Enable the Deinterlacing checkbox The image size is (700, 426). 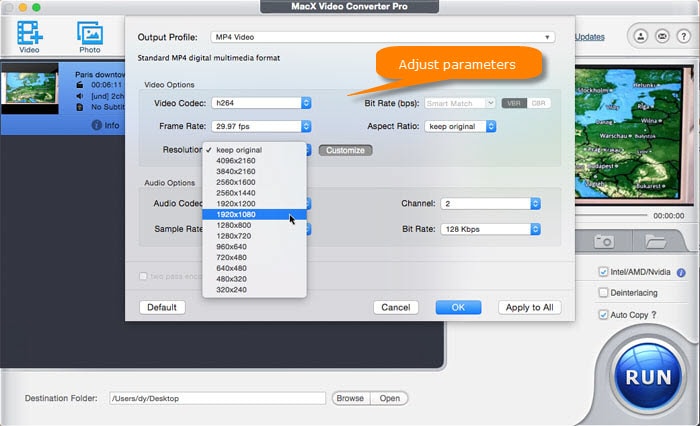click(603, 292)
